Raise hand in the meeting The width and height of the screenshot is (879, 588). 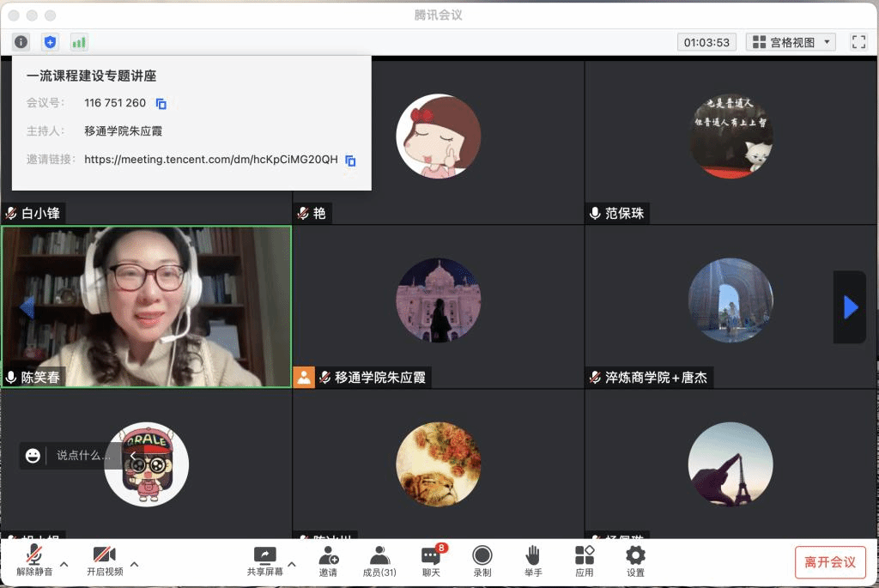point(533,561)
